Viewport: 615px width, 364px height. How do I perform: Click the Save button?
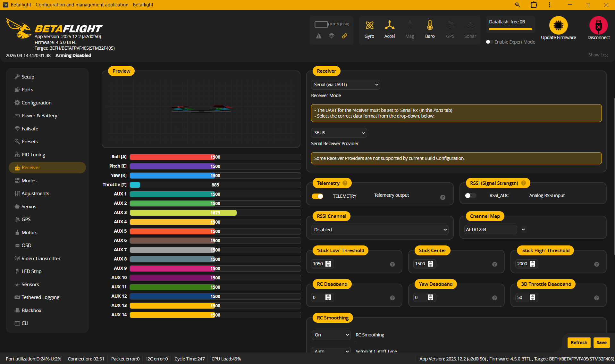coord(601,343)
